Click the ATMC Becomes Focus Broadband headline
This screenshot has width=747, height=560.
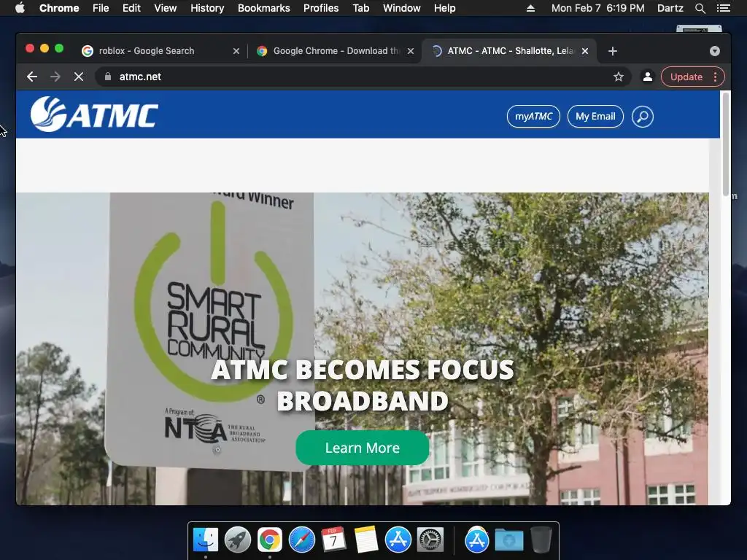point(362,385)
